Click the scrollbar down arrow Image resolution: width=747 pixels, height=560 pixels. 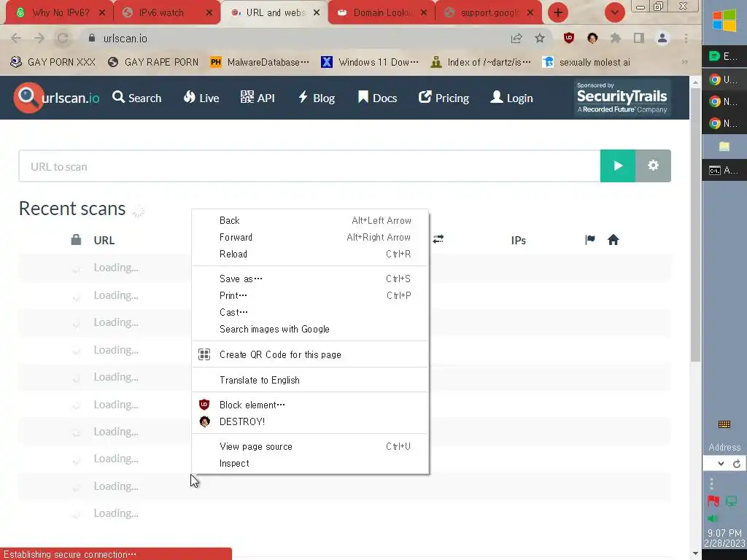pyautogui.click(x=695, y=553)
